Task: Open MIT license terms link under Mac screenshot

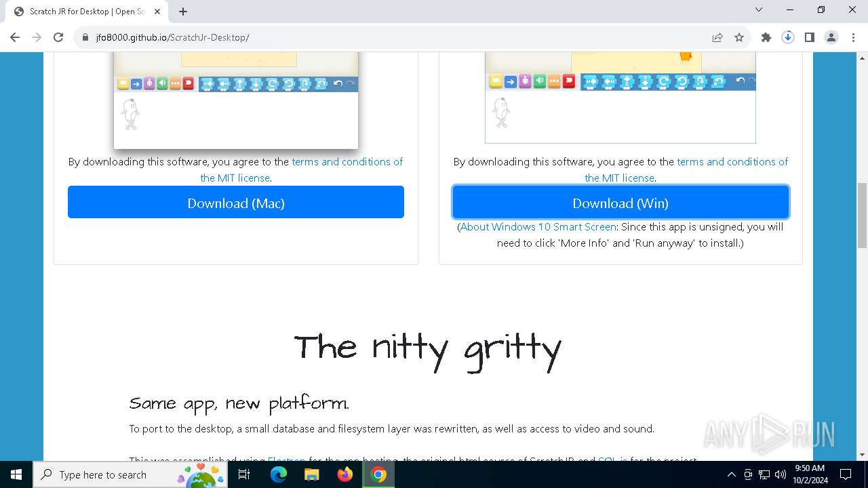Action: (x=302, y=169)
